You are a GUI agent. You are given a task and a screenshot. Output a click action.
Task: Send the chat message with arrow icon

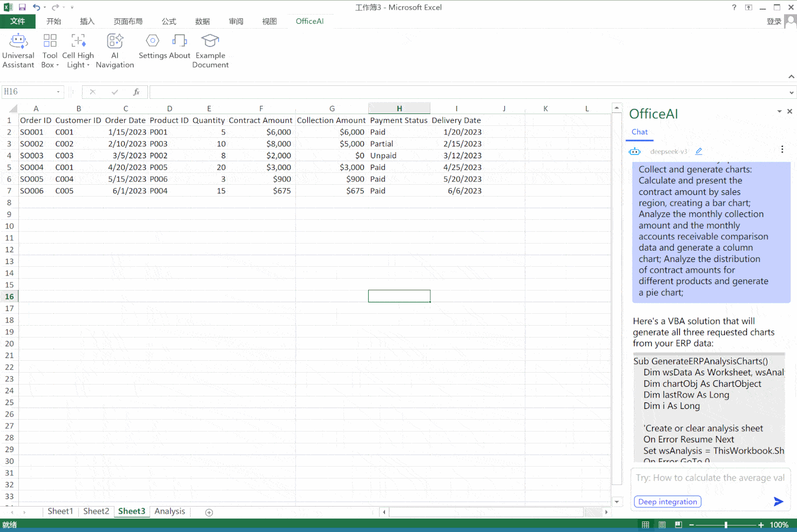point(778,502)
